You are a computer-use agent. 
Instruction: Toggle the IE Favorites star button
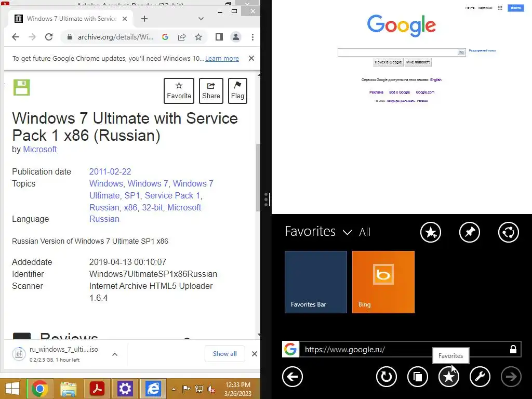[449, 377]
